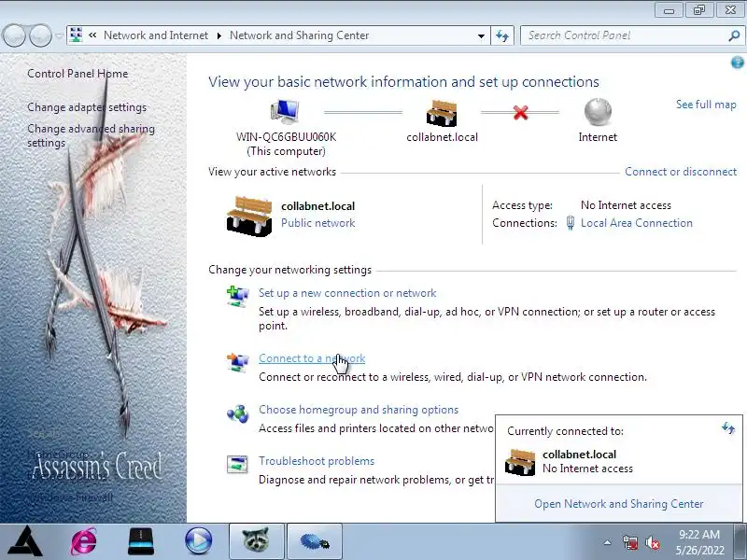Show hidden tray icons arrow
Image resolution: width=747 pixels, height=560 pixels.
tap(608, 542)
